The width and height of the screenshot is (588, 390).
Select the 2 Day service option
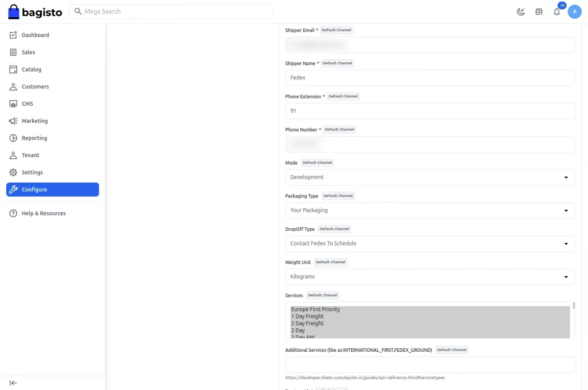tap(430, 331)
